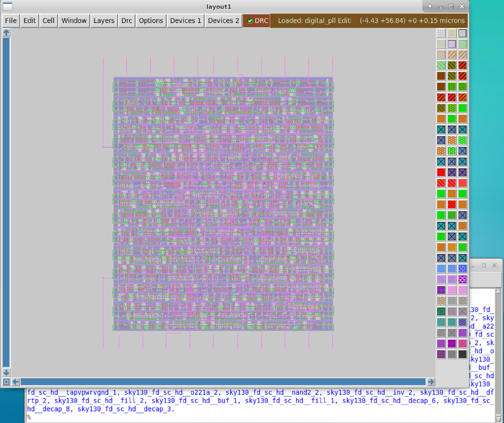Select the solid pink-red layer icon

point(462,344)
